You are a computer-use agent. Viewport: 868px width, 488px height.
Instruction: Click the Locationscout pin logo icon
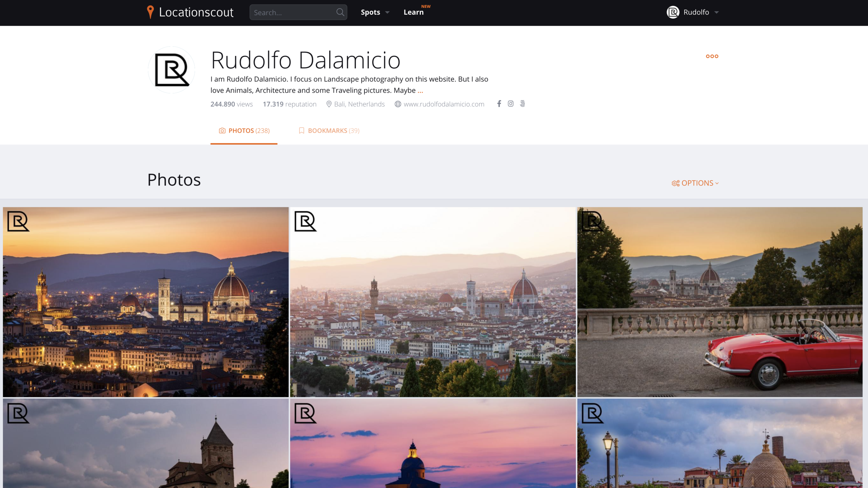[150, 12]
